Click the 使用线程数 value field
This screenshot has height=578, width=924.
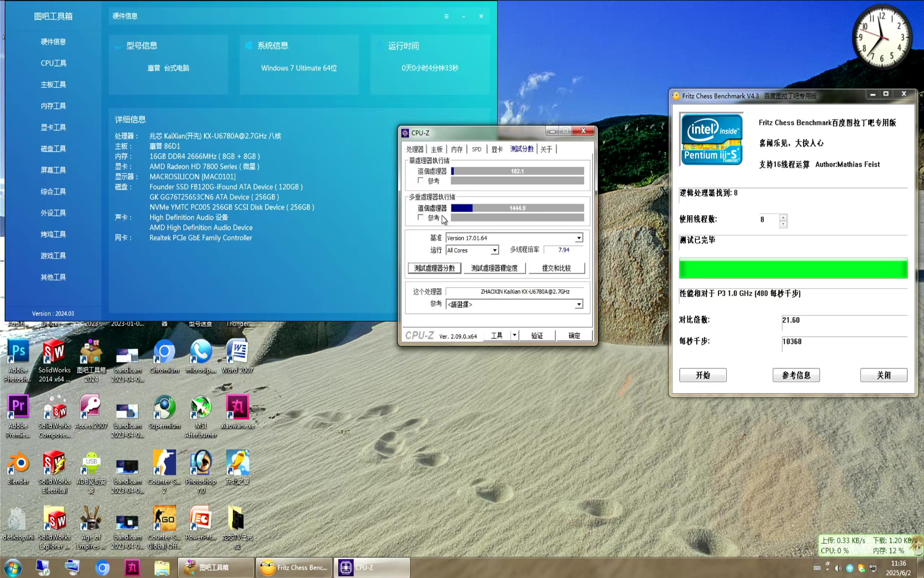(769, 220)
